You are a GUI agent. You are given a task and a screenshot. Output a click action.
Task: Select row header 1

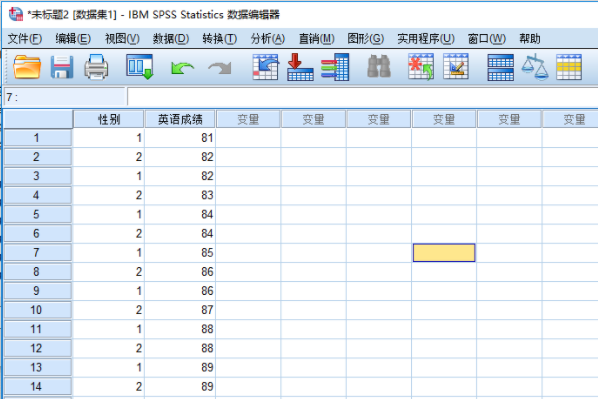coord(37,138)
